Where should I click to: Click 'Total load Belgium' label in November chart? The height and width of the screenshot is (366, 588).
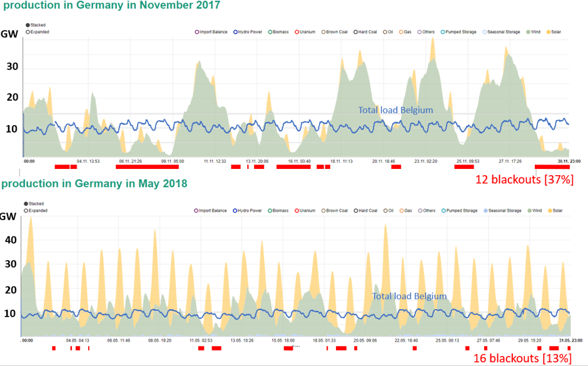pos(395,110)
